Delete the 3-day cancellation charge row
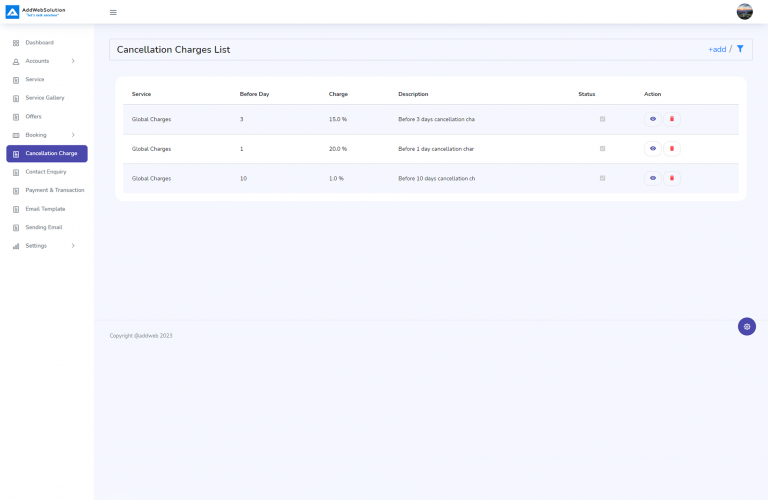Viewport: 768px width, 500px height. [672, 119]
